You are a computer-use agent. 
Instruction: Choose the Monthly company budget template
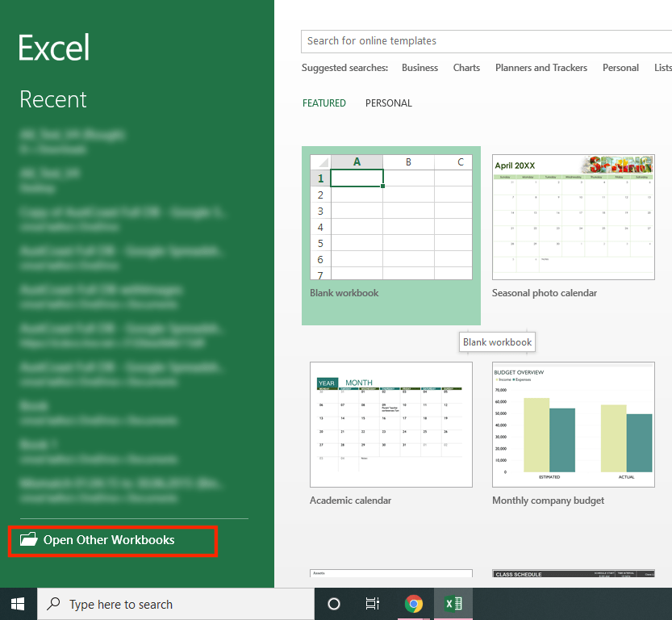tap(573, 434)
